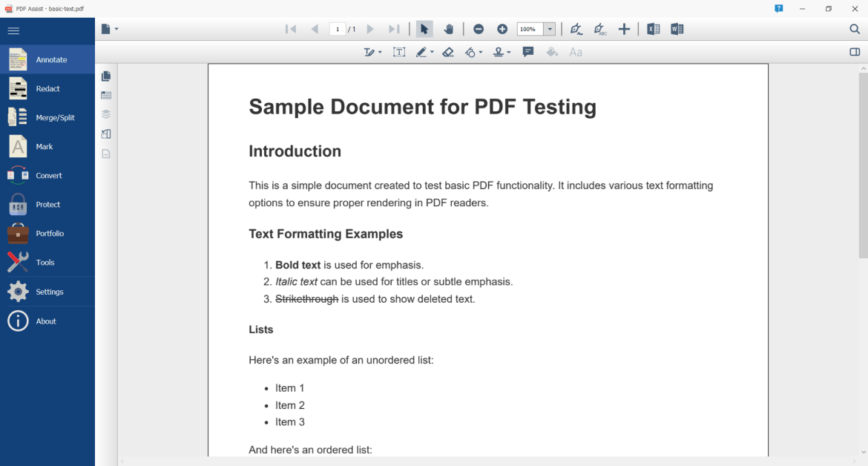Pick the Eraser annotation tool
868x466 pixels.
(x=448, y=52)
